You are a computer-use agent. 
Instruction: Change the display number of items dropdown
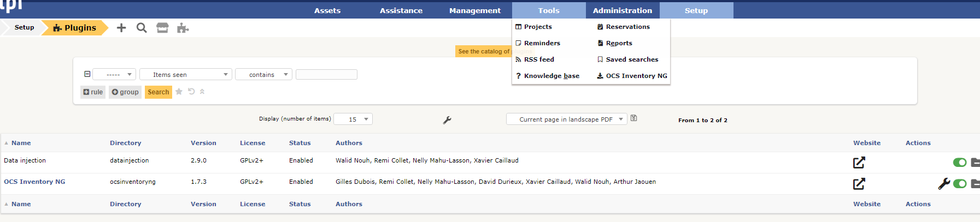point(353,119)
